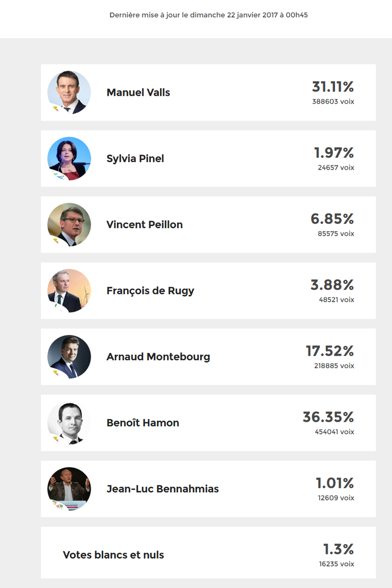Select the François de Rugy name
Screen dimensions: 392x588
(150, 291)
